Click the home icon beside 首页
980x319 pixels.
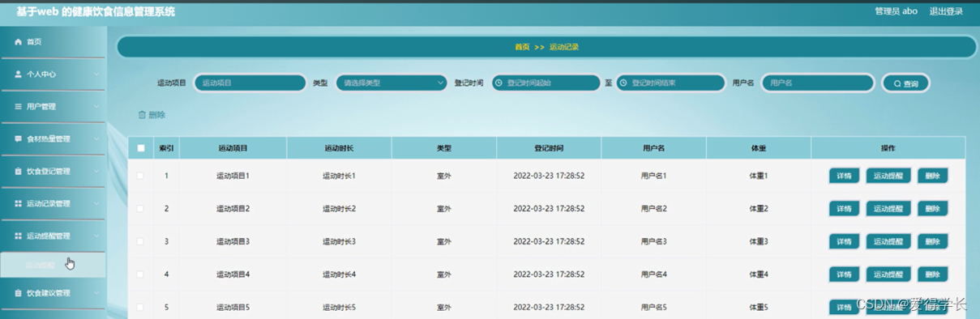(18, 41)
